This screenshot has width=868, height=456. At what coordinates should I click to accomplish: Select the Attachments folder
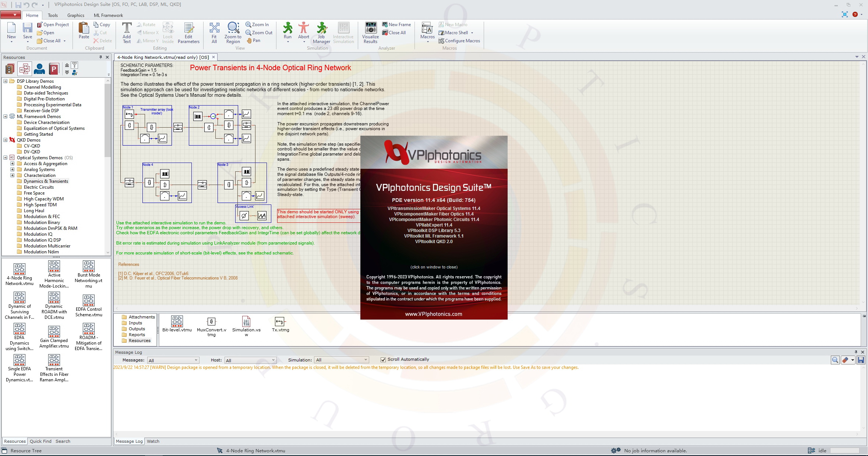click(138, 317)
